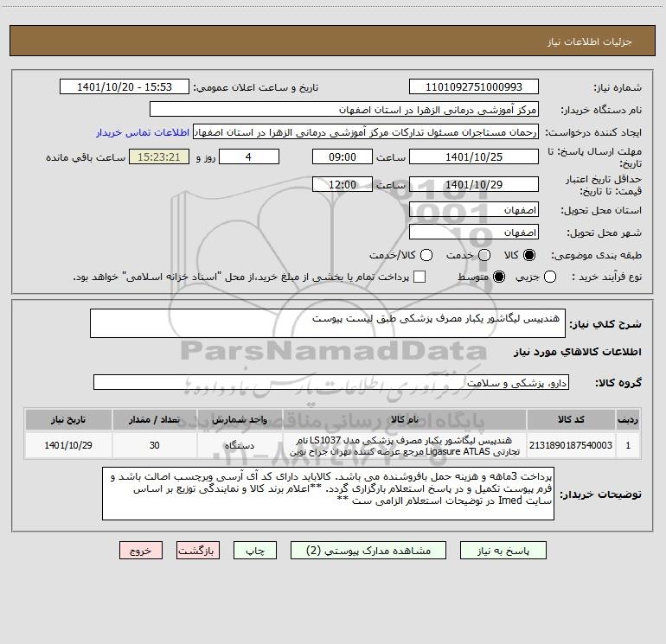Click the general description text box هندپیس لیگاشور

[x=328, y=323]
